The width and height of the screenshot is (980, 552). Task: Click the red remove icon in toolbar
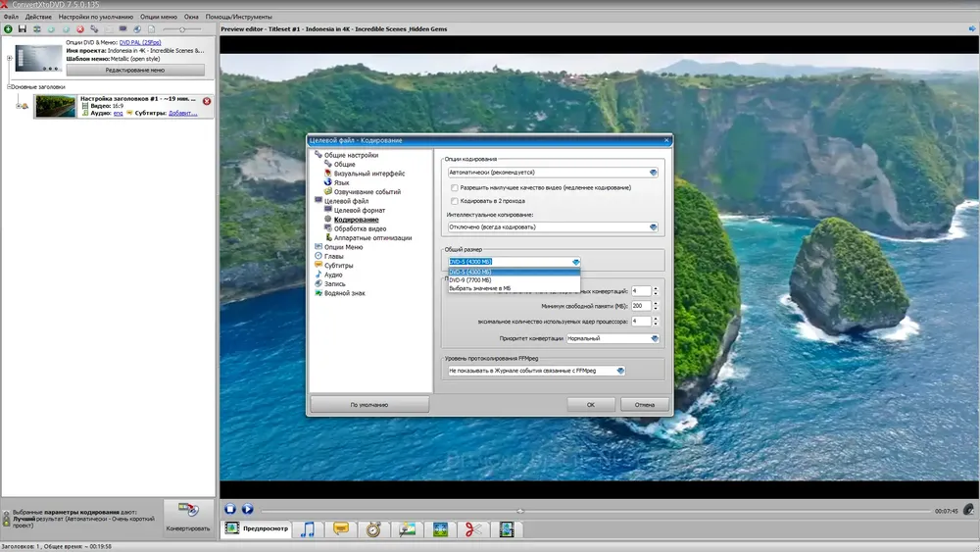[80, 28]
